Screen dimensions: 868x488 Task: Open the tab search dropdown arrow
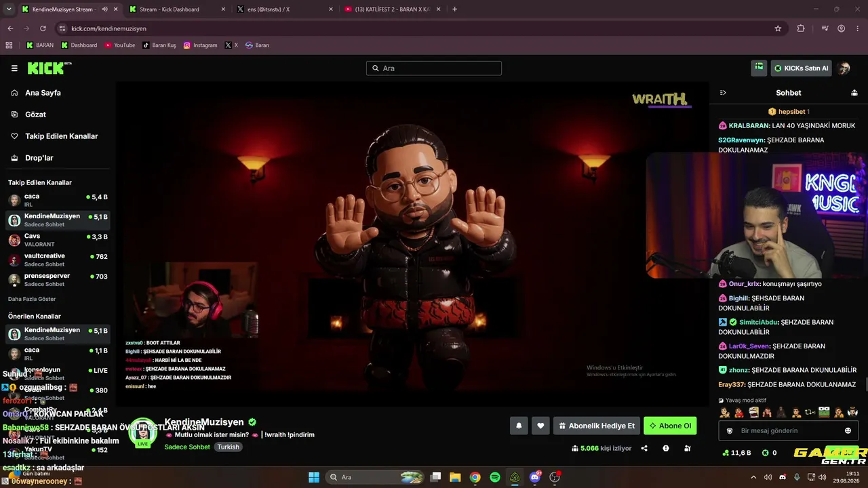pyautogui.click(x=9, y=9)
